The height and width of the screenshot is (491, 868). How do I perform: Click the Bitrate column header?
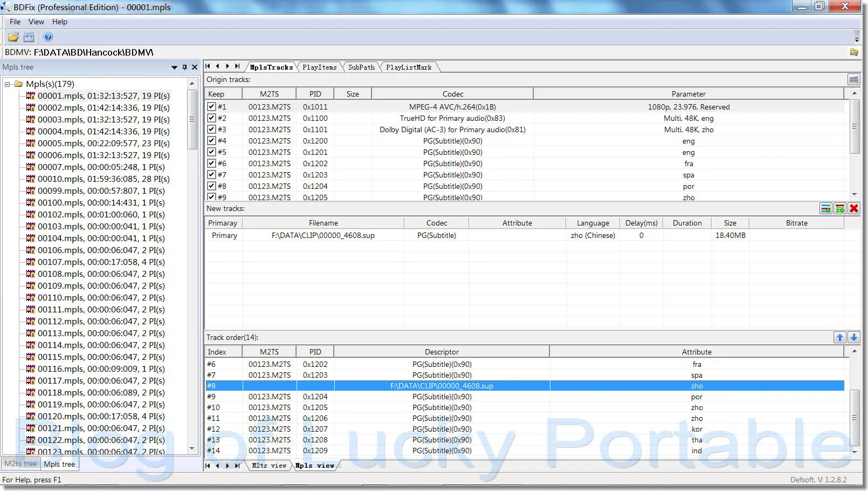(796, 223)
